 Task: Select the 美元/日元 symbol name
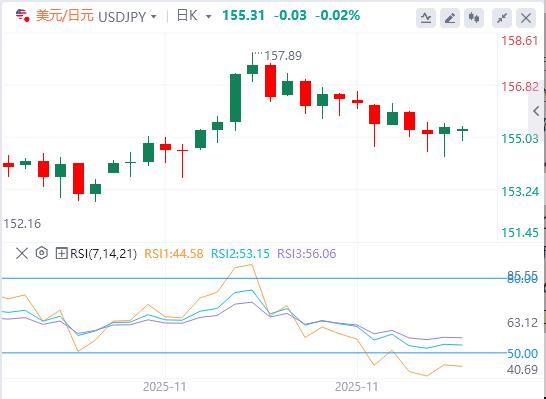[x=65, y=16]
